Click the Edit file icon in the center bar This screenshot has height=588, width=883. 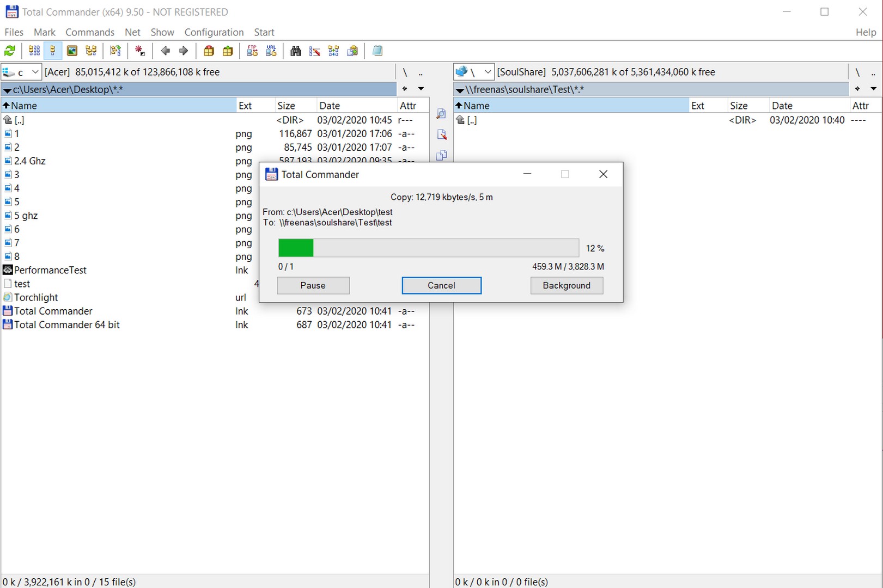pyautogui.click(x=441, y=134)
